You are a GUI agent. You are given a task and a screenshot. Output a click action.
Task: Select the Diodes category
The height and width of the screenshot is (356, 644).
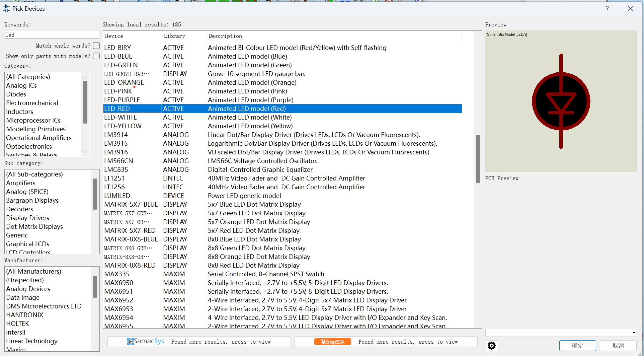click(16, 94)
